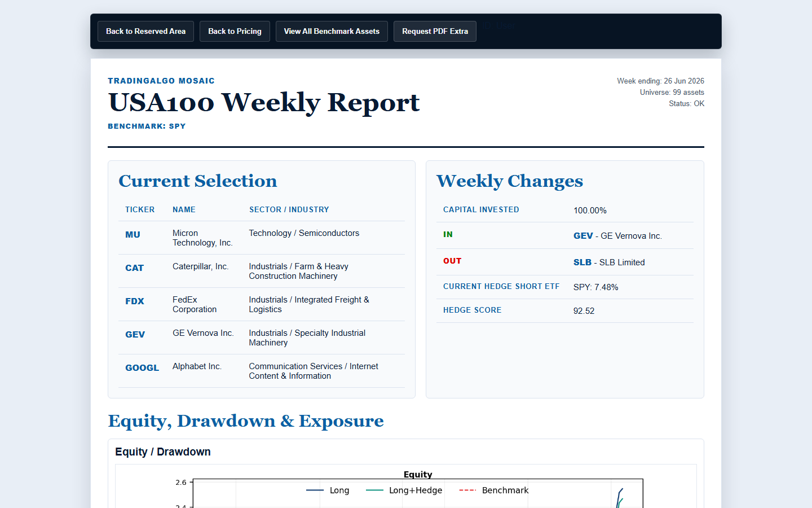
Task: Select Week ending: 26 Jun 2026 text
Action: 660,81
